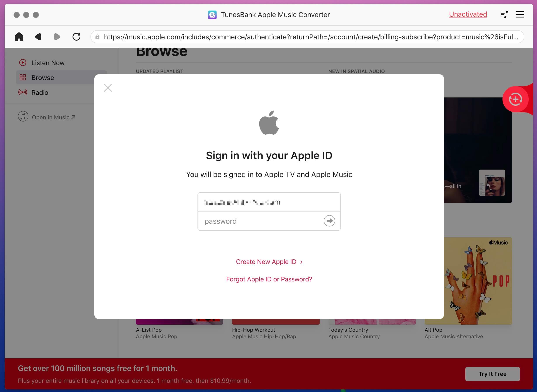Click the Forgot Apple ID or Password link
This screenshot has height=392, width=537.
tap(269, 279)
